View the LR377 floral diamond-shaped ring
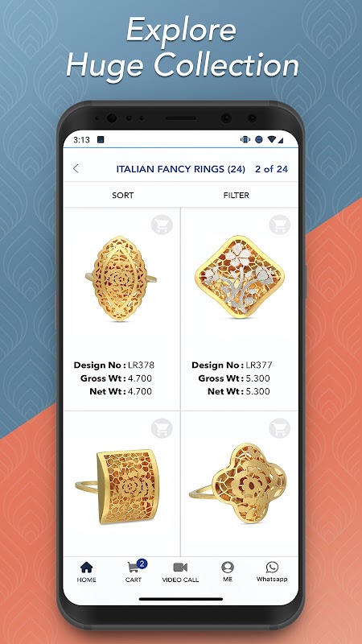The width and height of the screenshot is (362, 644). [240, 277]
